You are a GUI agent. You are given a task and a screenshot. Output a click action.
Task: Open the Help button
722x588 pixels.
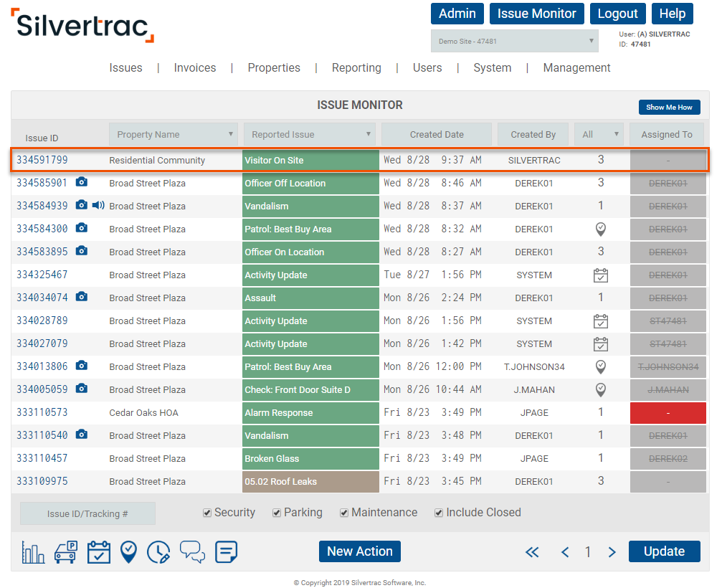point(673,14)
